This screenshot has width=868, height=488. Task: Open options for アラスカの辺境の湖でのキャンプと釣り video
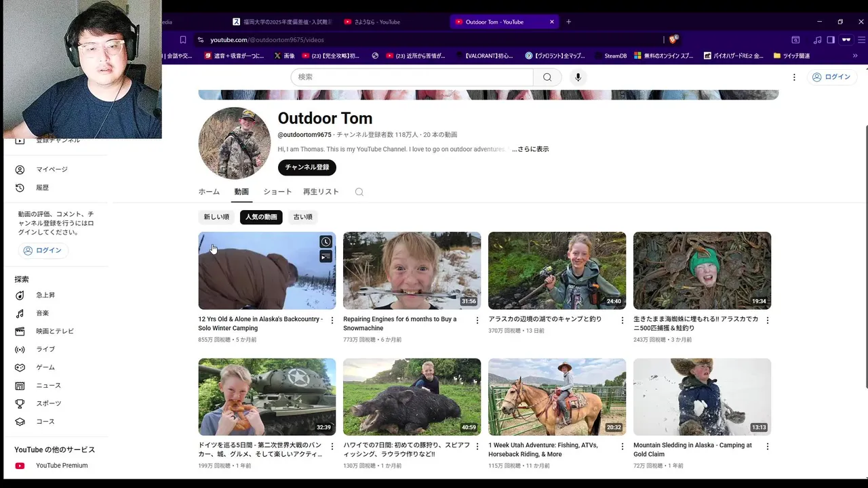pyautogui.click(x=623, y=321)
